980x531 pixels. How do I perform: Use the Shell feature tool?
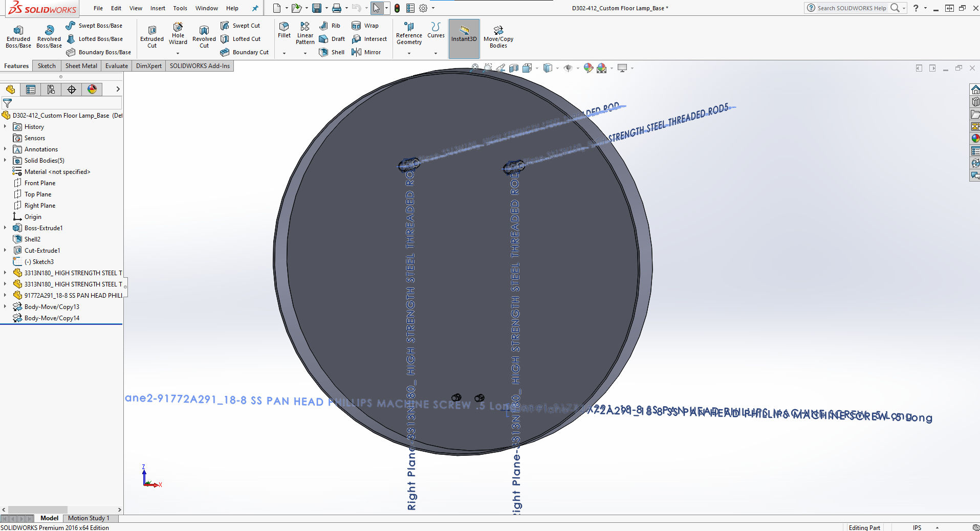332,52
